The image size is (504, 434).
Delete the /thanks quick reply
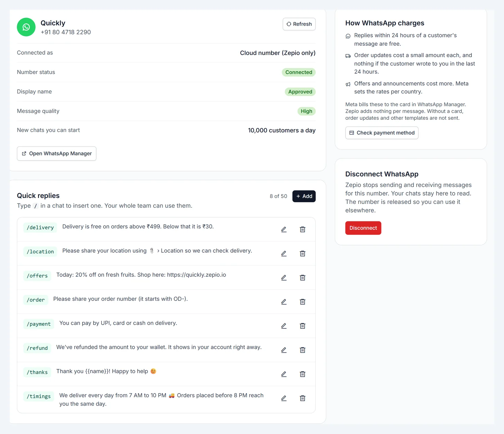pos(303,374)
